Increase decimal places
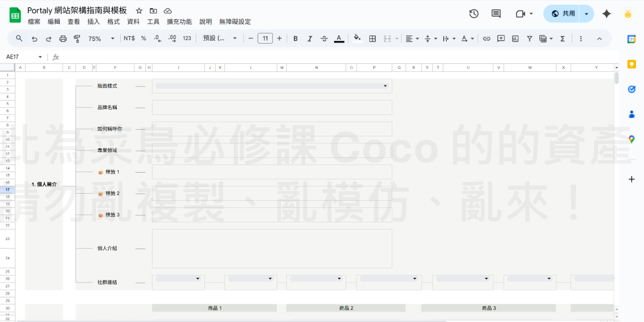 click(x=172, y=38)
